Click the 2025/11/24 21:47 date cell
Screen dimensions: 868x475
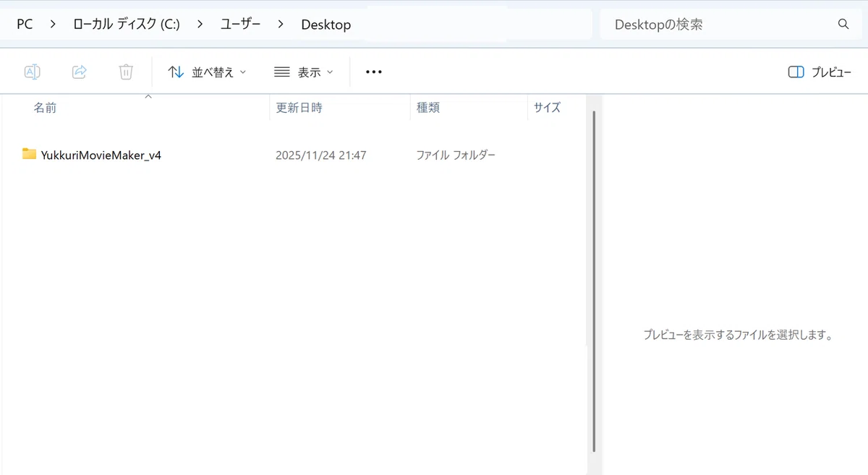tap(321, 155)
